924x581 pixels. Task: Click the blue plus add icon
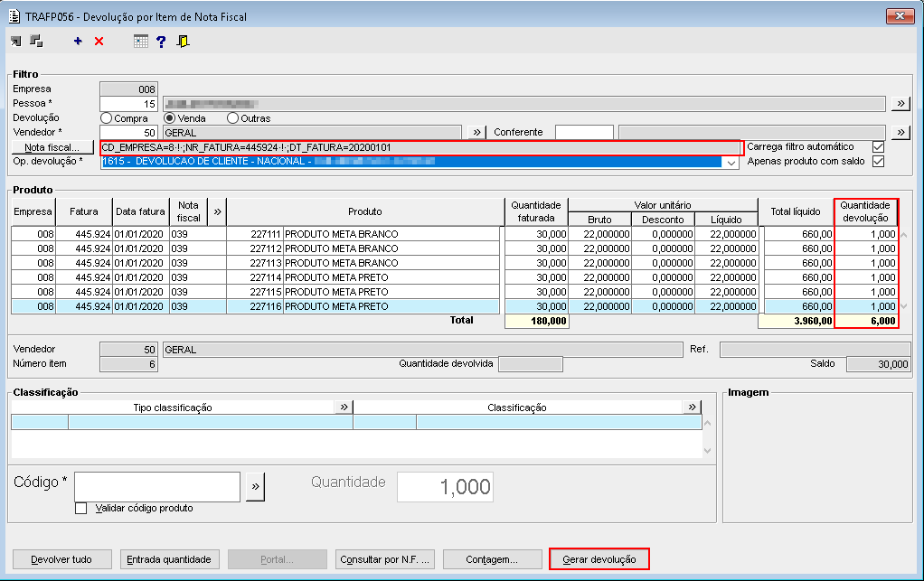point(78,42)
